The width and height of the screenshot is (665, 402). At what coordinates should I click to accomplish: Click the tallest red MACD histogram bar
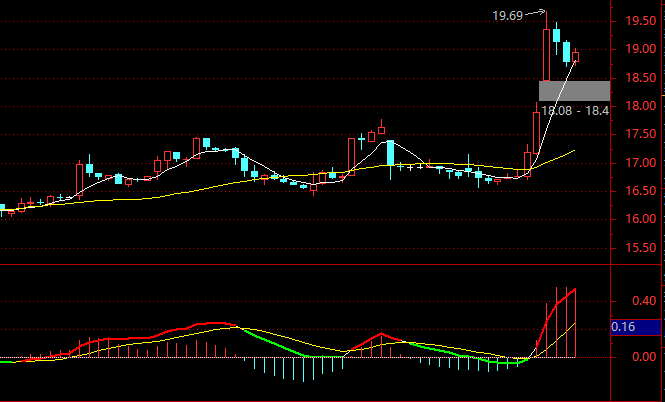click(x=572, y=322)
